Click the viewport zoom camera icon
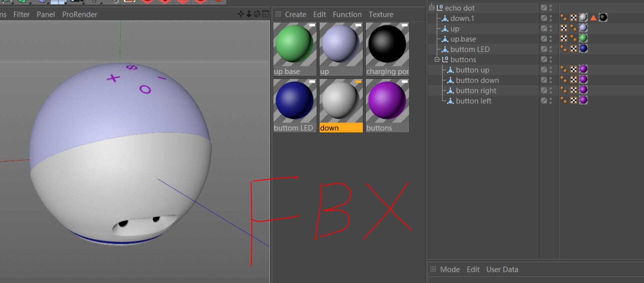This screenshot has height=283, width=644. tap(249, 14)
